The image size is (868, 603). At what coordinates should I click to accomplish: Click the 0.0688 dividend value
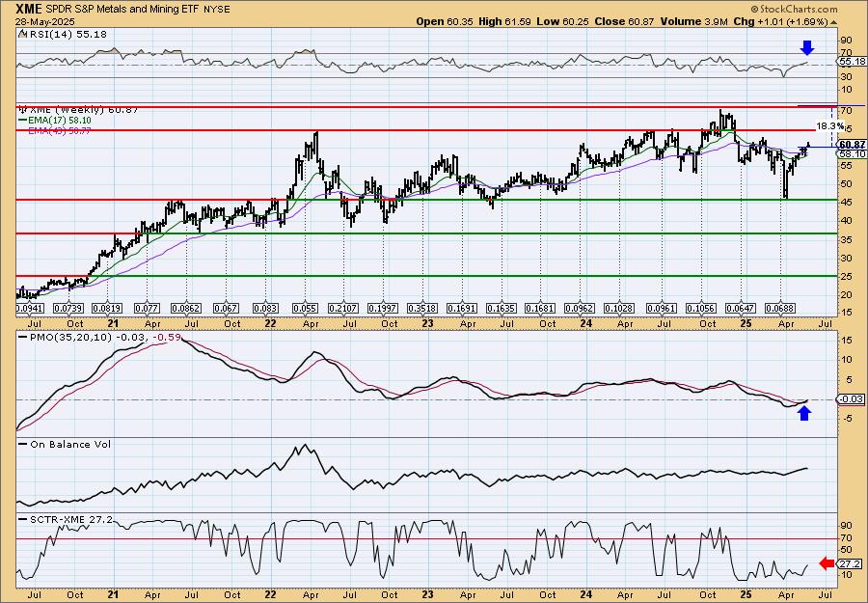pyautogui.click(x=780, y=308)
